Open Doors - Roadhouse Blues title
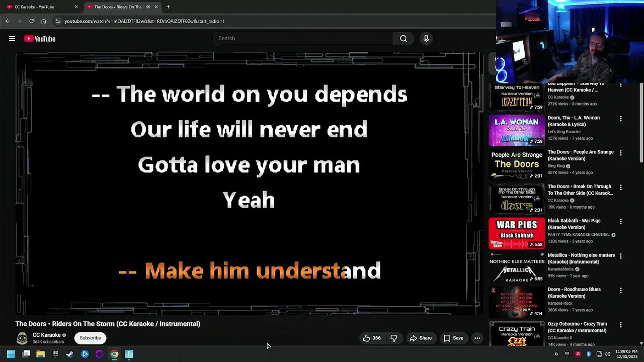644x362 pixels. point(574,293)
